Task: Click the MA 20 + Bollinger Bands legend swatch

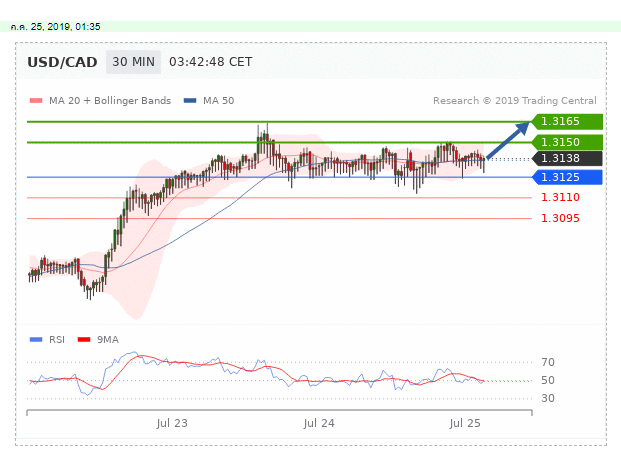Action: tap(36, 101)
